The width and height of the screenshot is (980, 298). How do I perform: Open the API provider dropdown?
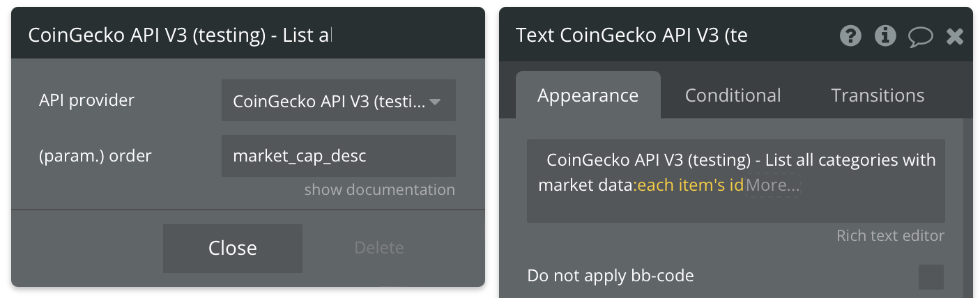click(x=339, y=100)
